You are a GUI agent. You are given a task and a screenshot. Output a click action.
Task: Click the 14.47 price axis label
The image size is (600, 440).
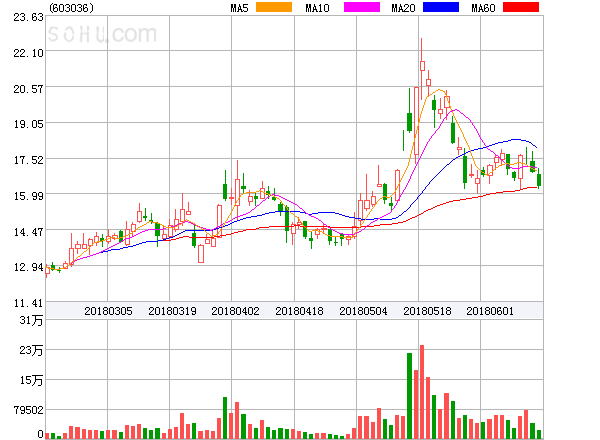(x=29, y=232)
